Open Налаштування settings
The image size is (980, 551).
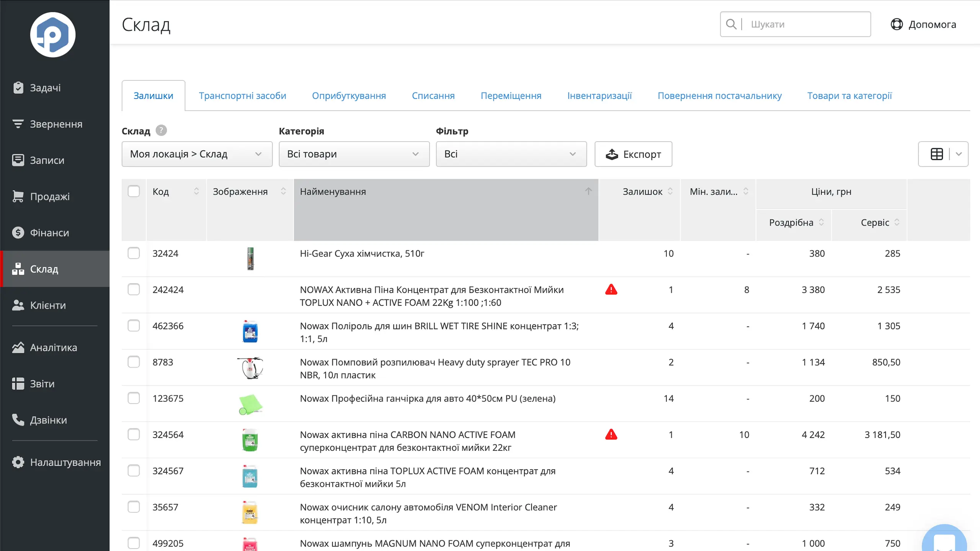point(55,462)
